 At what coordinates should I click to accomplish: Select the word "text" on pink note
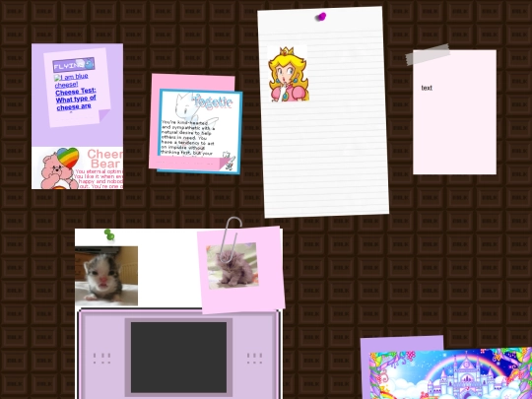click(427, 88)
